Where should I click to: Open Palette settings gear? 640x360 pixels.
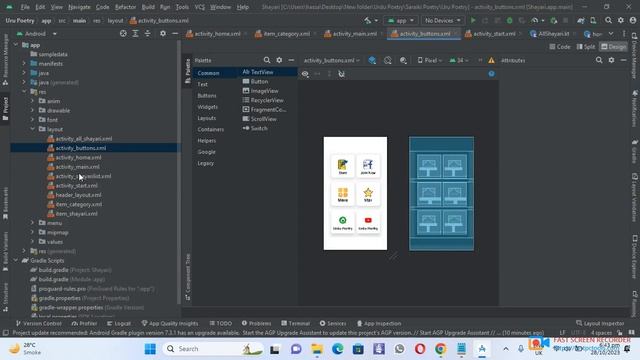click(279, 60)
